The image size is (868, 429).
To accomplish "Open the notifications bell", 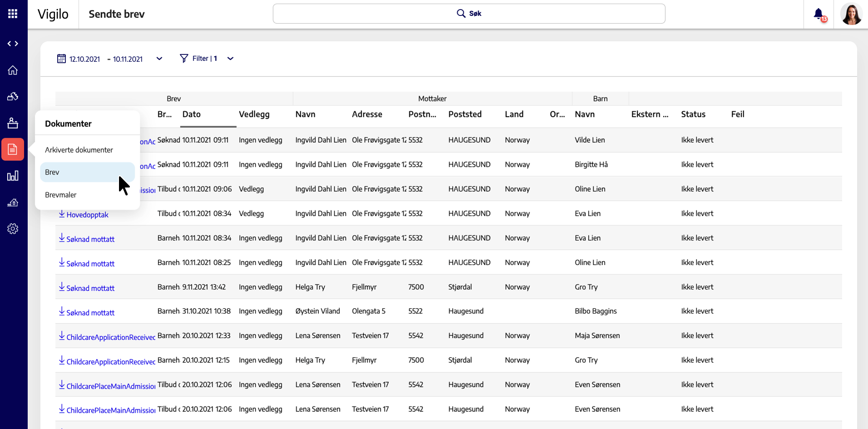I will click(819, 14).
